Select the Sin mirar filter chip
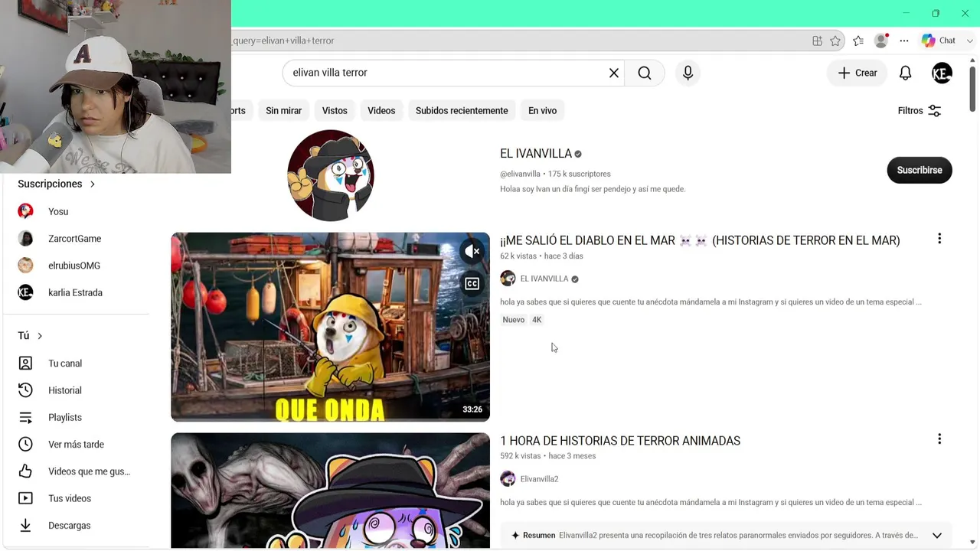 (283, 111)
